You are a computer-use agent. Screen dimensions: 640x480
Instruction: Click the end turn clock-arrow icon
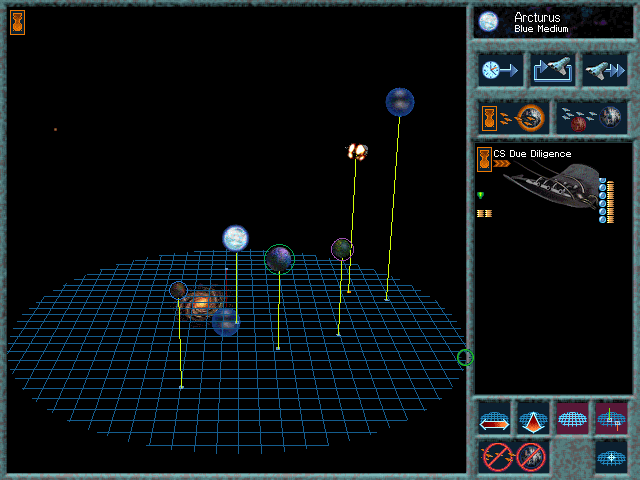coord(500,70)
